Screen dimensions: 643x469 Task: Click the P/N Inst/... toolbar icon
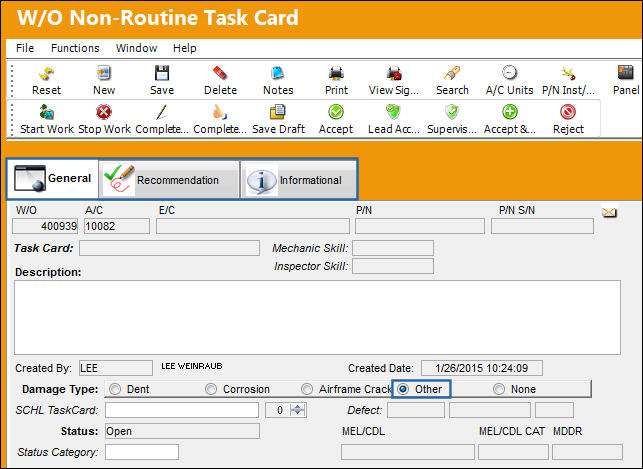point(568,73)
